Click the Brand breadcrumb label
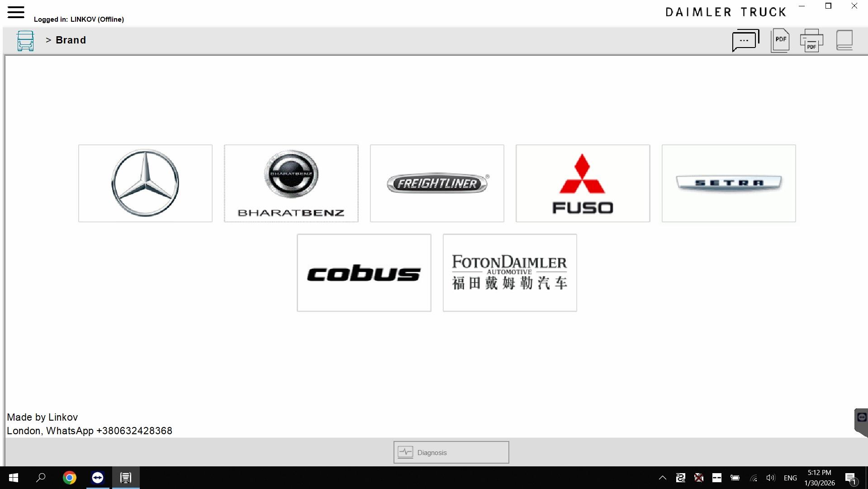Screen dimensions: 868x489 71,40
